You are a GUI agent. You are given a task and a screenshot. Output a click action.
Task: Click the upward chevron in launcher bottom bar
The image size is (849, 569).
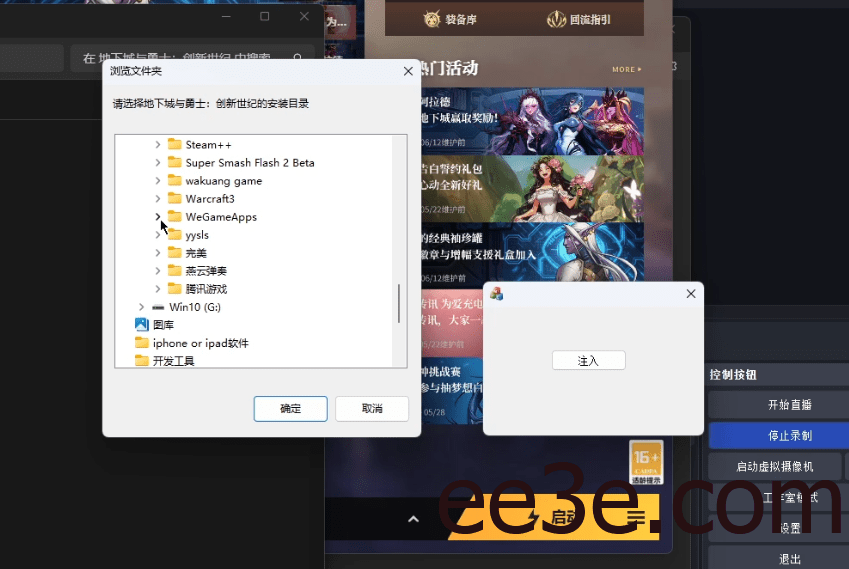[x=412, y=518]
